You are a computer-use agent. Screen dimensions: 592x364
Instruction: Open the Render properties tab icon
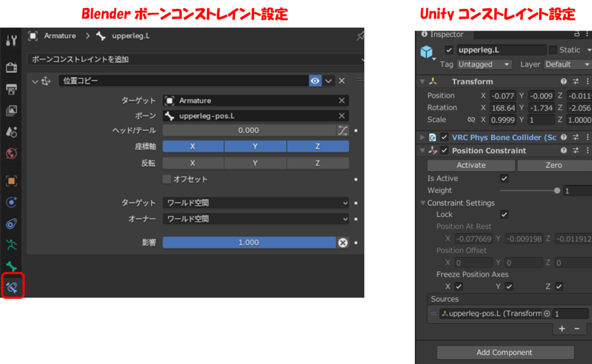12,68
